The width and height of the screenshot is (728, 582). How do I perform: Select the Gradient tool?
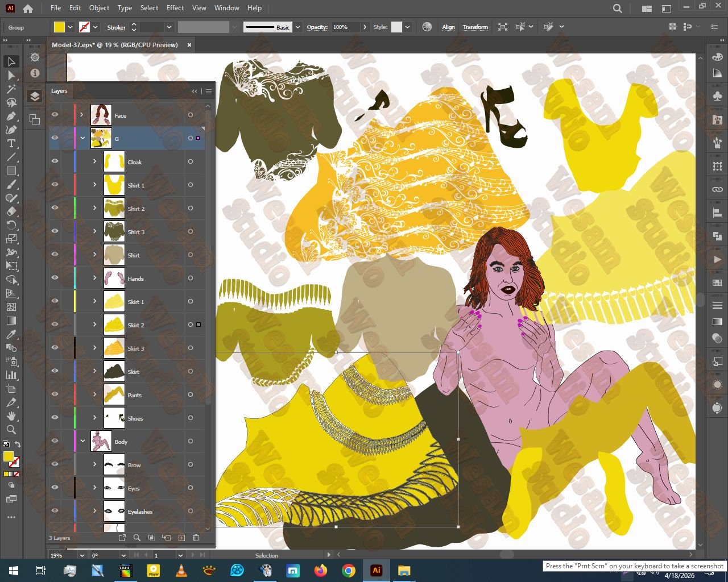point(11,321)
